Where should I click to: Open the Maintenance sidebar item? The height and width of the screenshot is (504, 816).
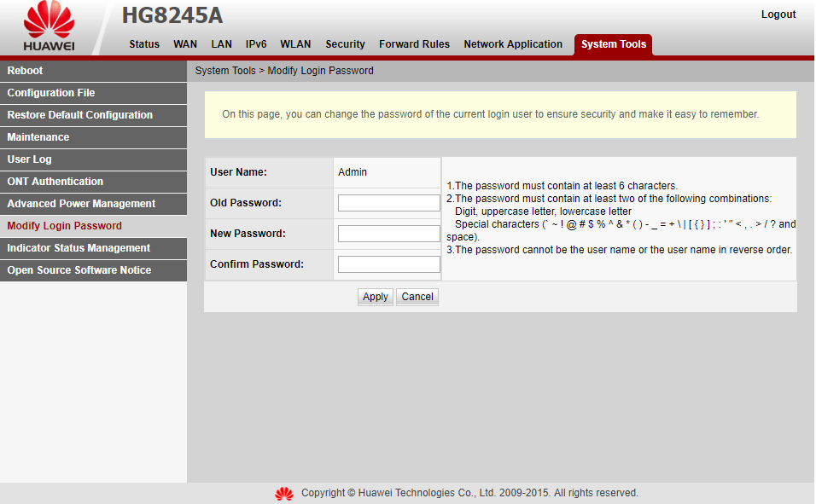(94, 137)
